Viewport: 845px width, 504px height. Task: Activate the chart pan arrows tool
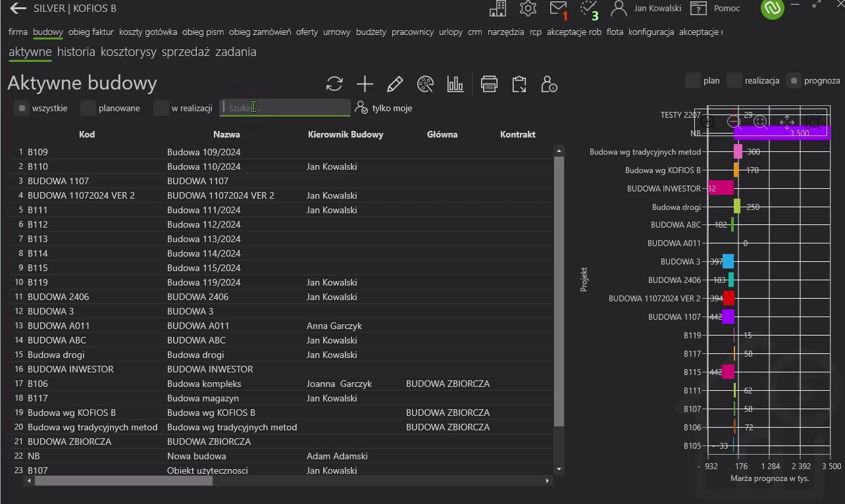tap(786, 122)
